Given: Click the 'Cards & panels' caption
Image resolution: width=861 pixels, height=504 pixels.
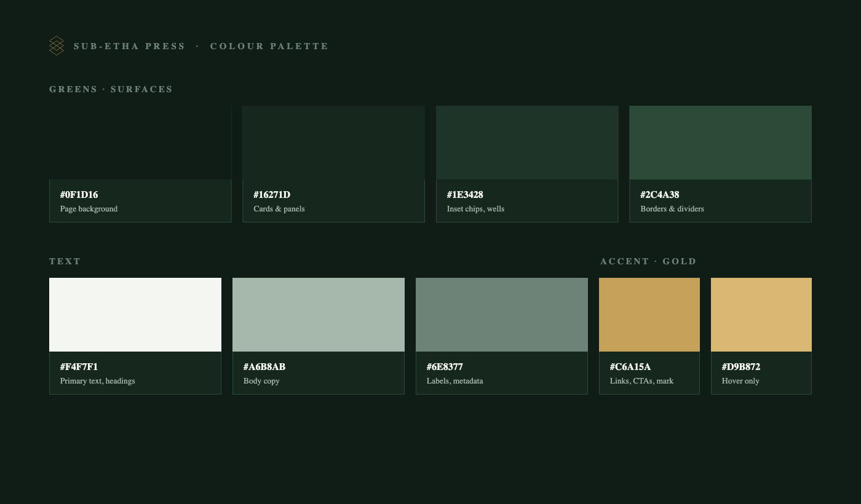Looking at the screenshot, I should pyautogui.click(x=279, y=209).
